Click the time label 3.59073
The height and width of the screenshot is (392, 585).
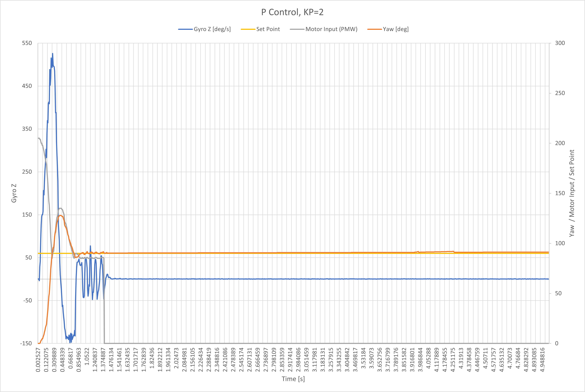pyautogui.click(x=371, y=358)
